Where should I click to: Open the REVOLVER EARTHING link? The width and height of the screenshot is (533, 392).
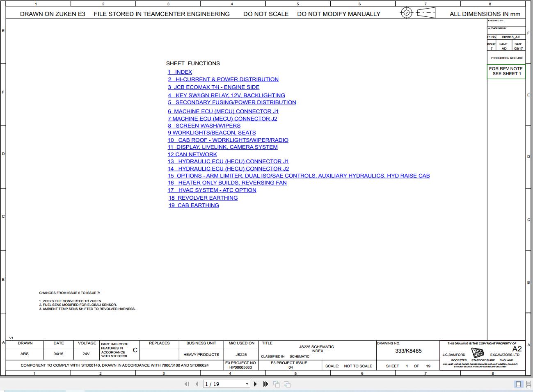coord(203,198)
